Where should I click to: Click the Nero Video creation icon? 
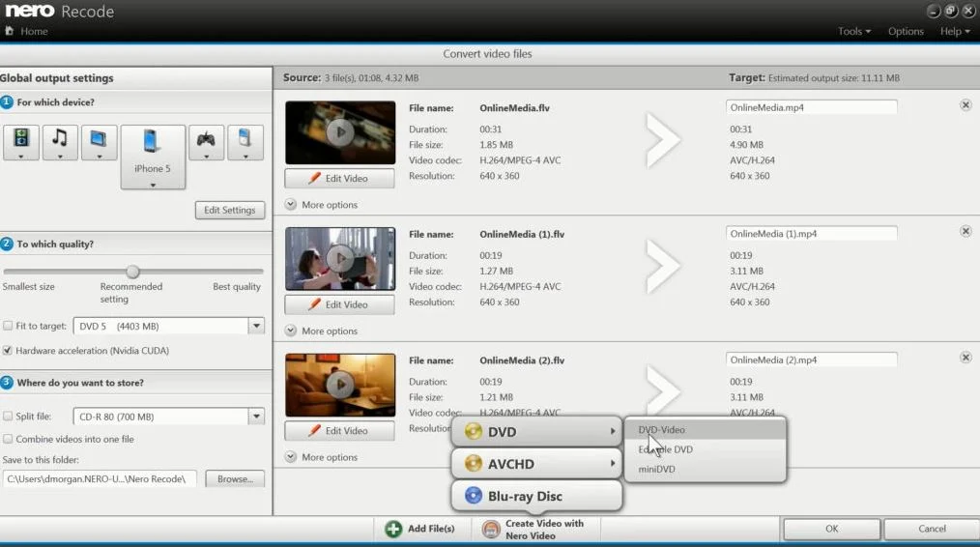491,530
